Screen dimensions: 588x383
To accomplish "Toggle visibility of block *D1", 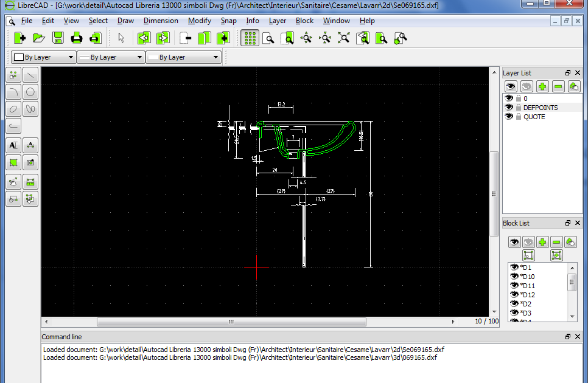I will (x=514, y=267).
